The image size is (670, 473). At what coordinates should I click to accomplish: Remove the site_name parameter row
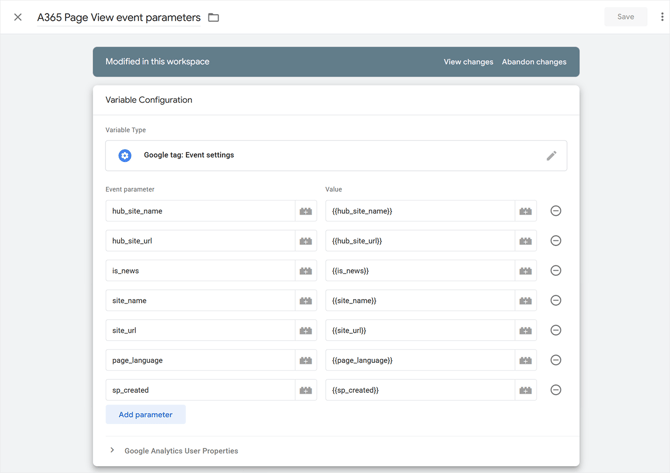point(555,300)
